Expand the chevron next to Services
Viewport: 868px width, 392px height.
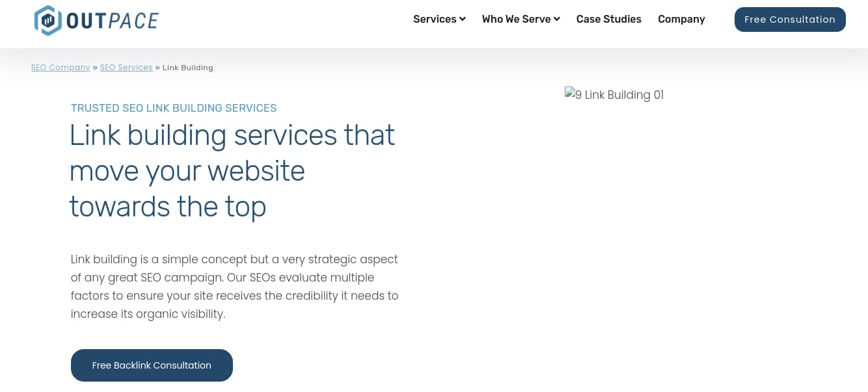[x=463, y=19]
